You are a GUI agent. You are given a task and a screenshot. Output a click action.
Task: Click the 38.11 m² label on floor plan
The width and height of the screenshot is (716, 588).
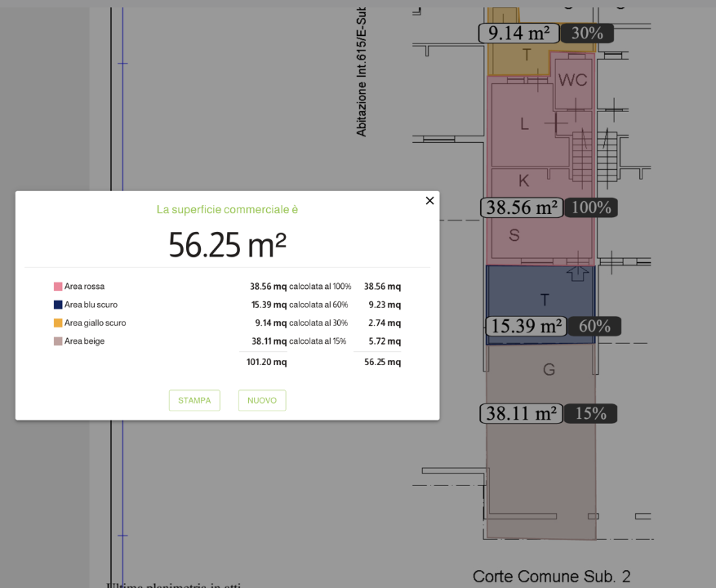click(520, 414)
